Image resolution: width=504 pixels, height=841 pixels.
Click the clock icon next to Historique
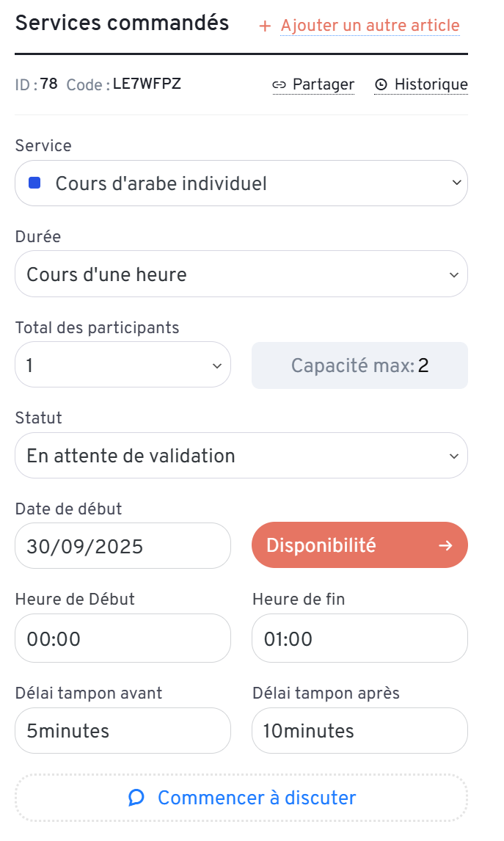[x=381, y=85]
